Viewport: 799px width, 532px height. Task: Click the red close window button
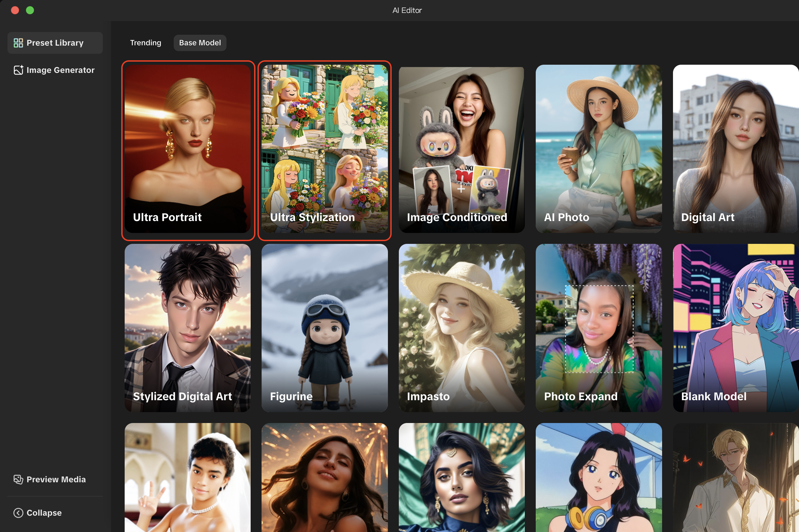click(x=15, y=10)
